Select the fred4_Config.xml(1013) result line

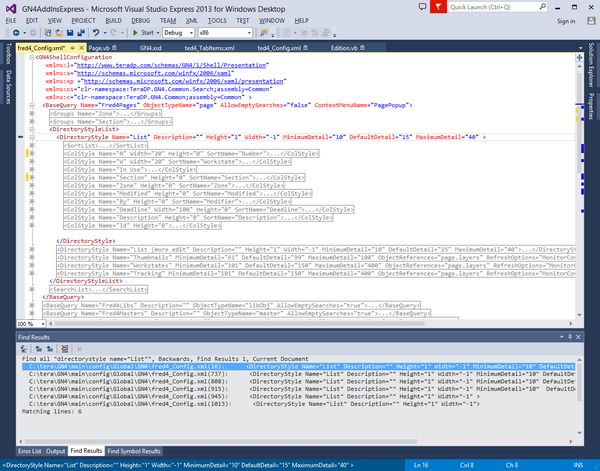(x=298, y=404)
